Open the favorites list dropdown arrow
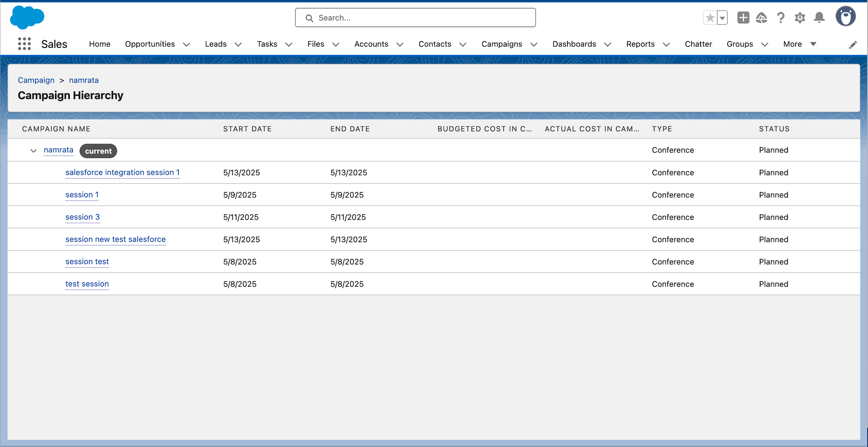This screenshot has height=447, width=868. tap(722, 18)
